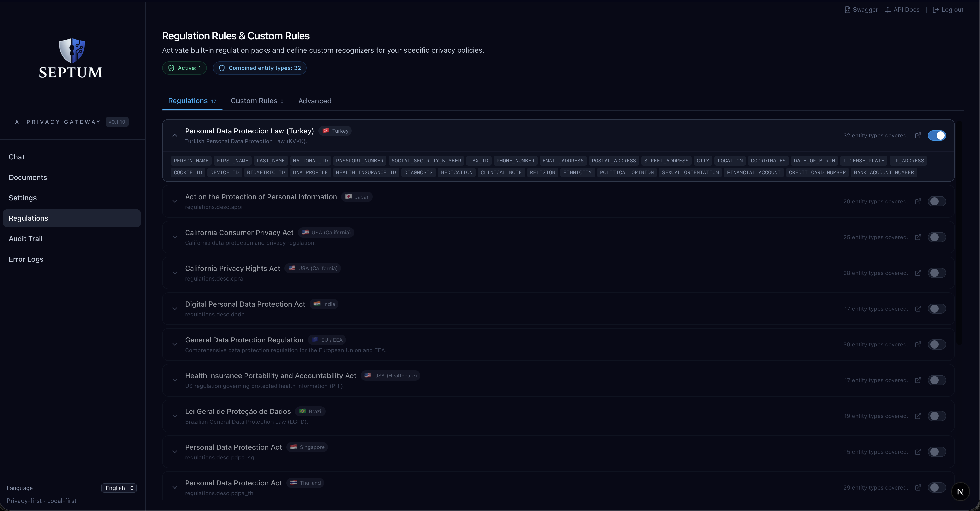Enable the Lei Geral de Proteção de Dados toggle
Image resolution: width=980 pixels, height=511 pixels.
point(937,416)
